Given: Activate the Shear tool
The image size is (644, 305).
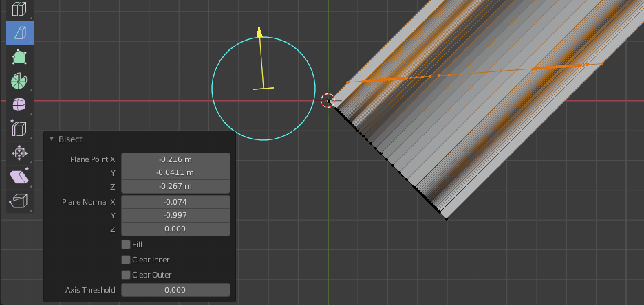Looking at the screenshot, I should (x=19, y=177).
